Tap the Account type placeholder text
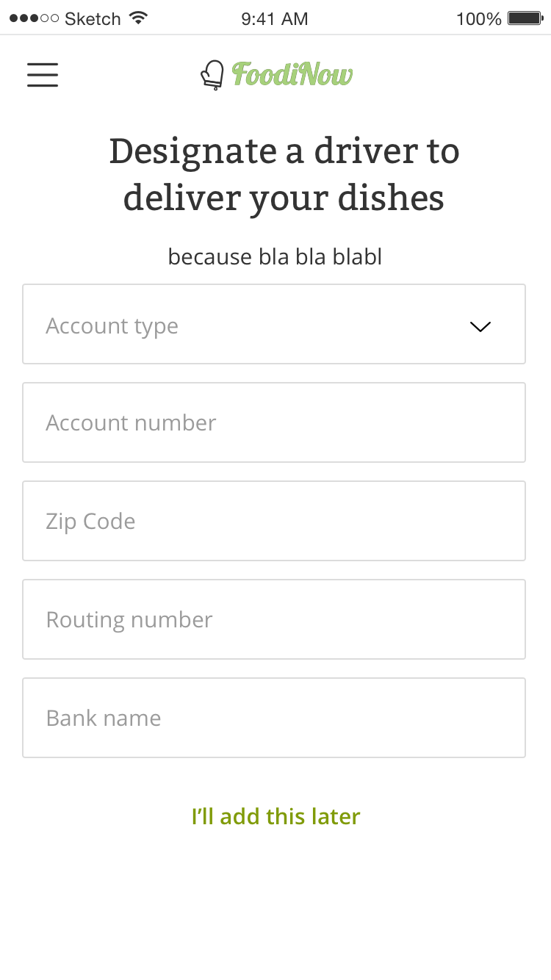The height and width of the screenshot is (980, 551). (112, 326)
